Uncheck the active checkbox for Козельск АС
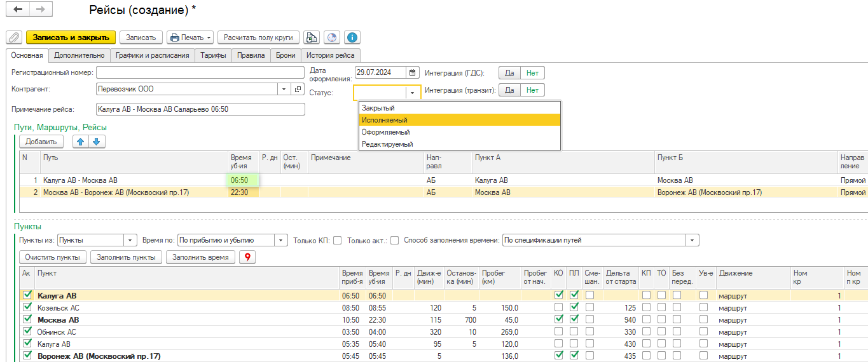The width and height of the screenshot is (868, 362). click(27, 307)
